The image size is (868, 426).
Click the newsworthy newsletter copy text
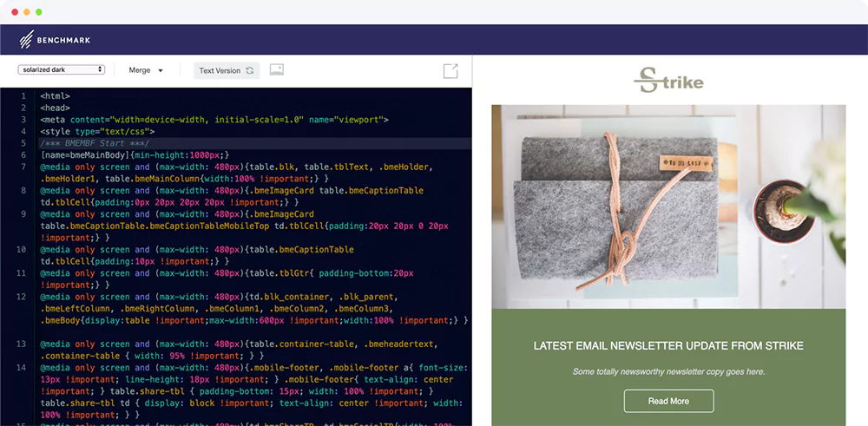coord(668,372)
